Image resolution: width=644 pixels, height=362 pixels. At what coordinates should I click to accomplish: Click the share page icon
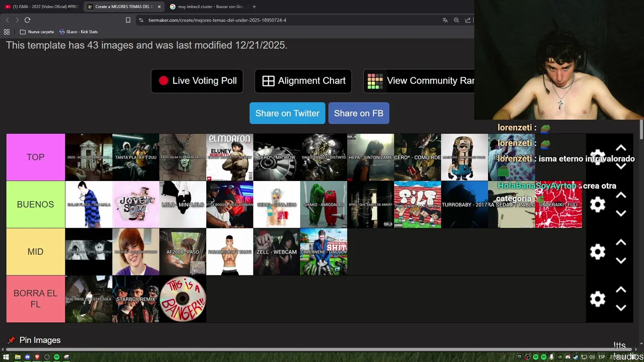[468, 20]
